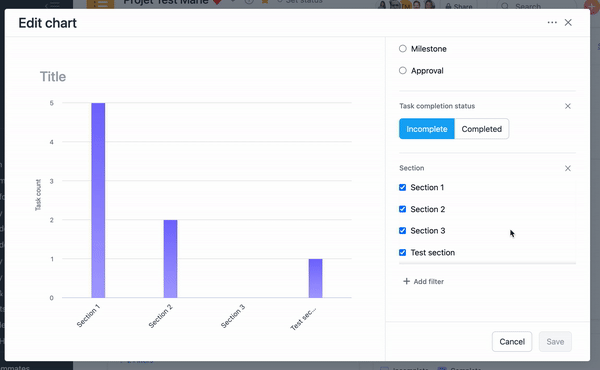Click the Section filter heading text

[x=411, y=168]
